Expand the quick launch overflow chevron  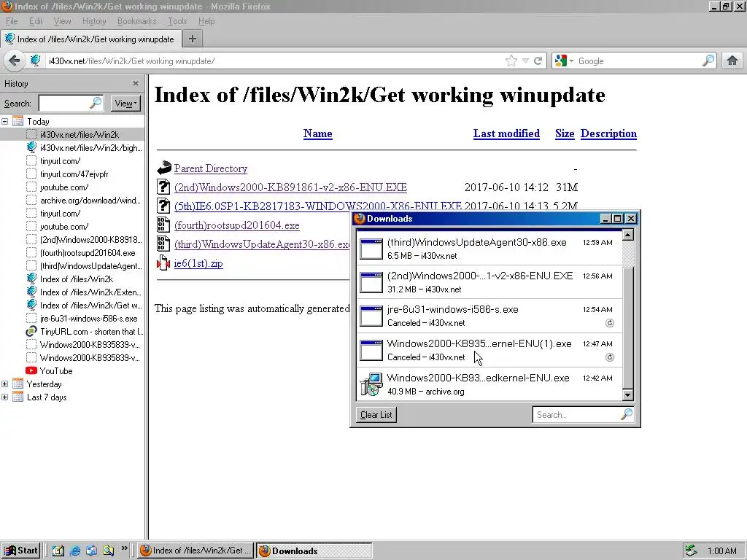(x=124, y=548)
